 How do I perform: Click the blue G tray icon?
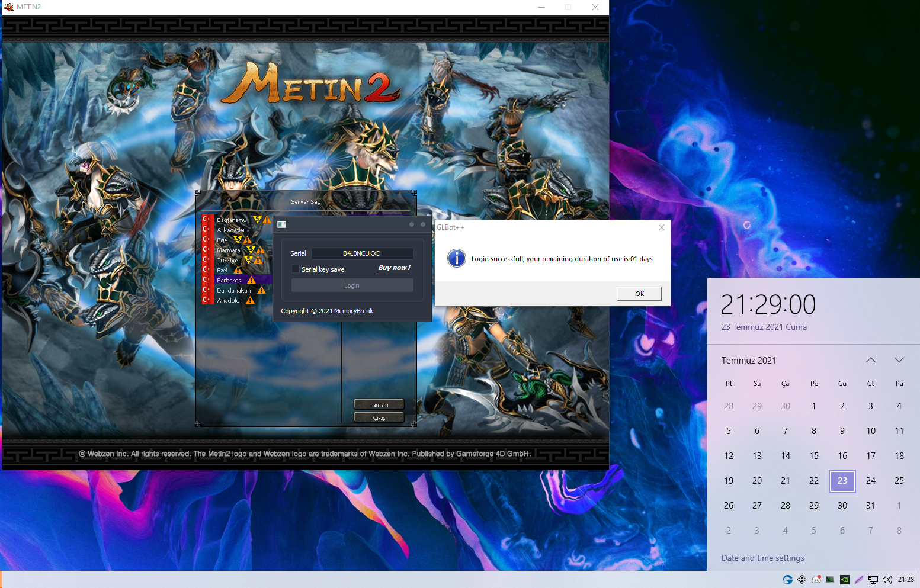coord(788,580)
